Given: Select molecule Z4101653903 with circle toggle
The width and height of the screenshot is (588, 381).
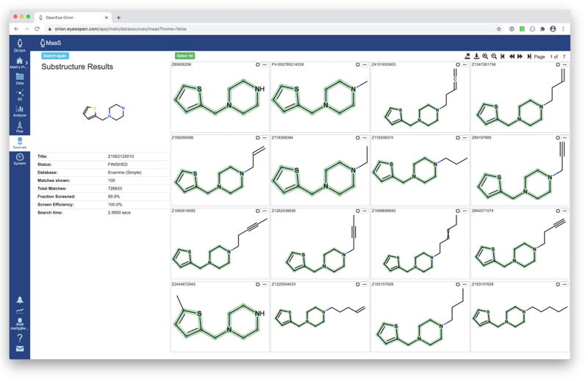Looking at the screenshot, I should coord(458,65).
